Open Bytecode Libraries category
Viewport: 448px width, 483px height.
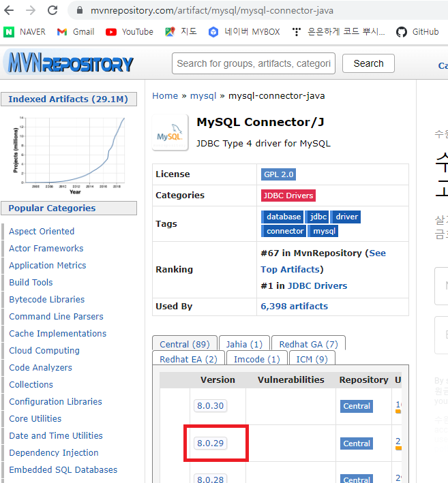click(x=47, y=300)
